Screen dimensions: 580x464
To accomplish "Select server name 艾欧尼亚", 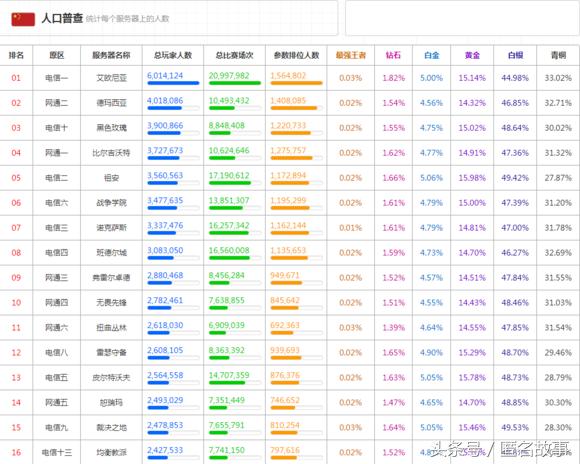I will 111,78.
